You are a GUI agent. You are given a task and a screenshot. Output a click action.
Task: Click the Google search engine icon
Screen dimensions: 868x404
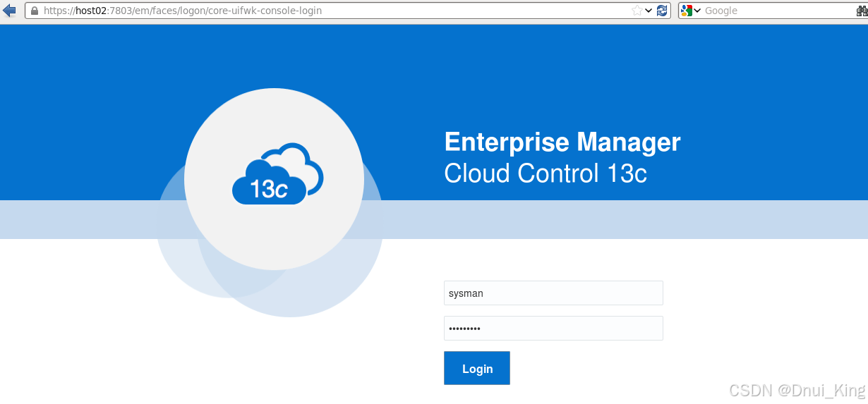[x=687, y=11]
